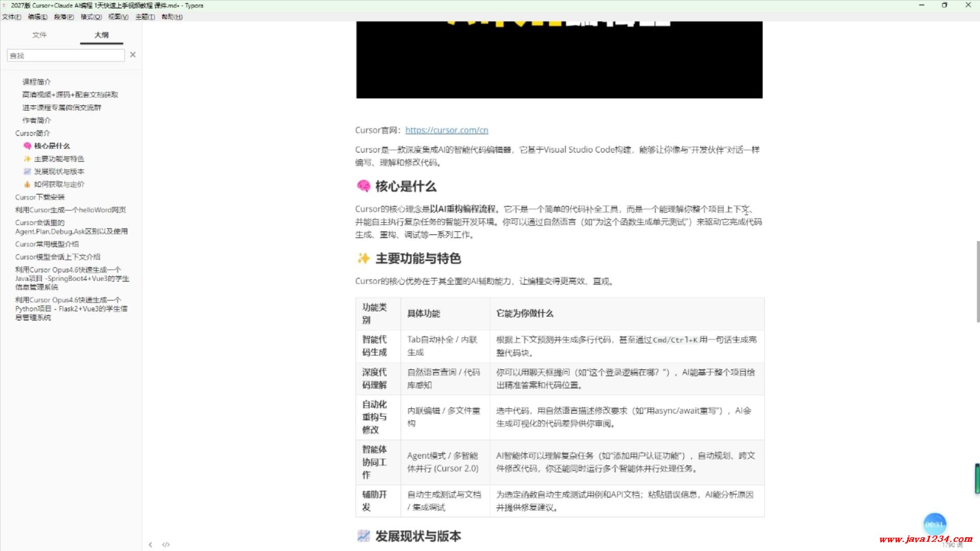Click the sidebar collapse arrow icon

click(x=150, y=544)
